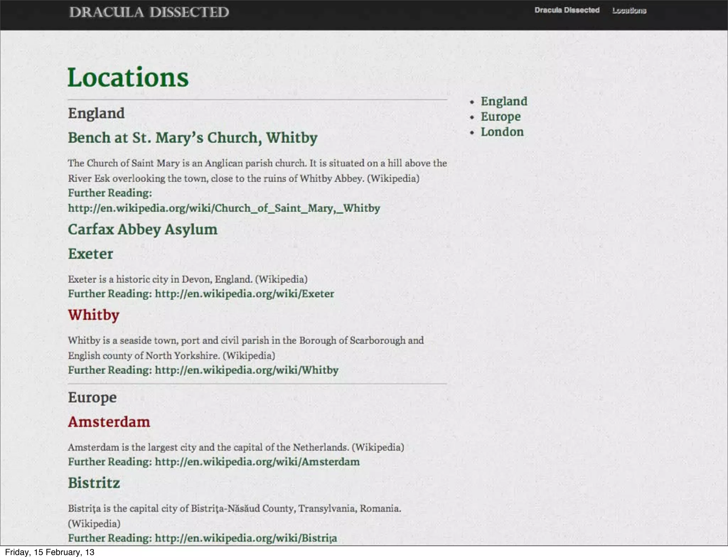The width and height of the screenshot is (728, 560).
Task: Open Bench at St. Mary's Church heading
Action: click(192, 138)
